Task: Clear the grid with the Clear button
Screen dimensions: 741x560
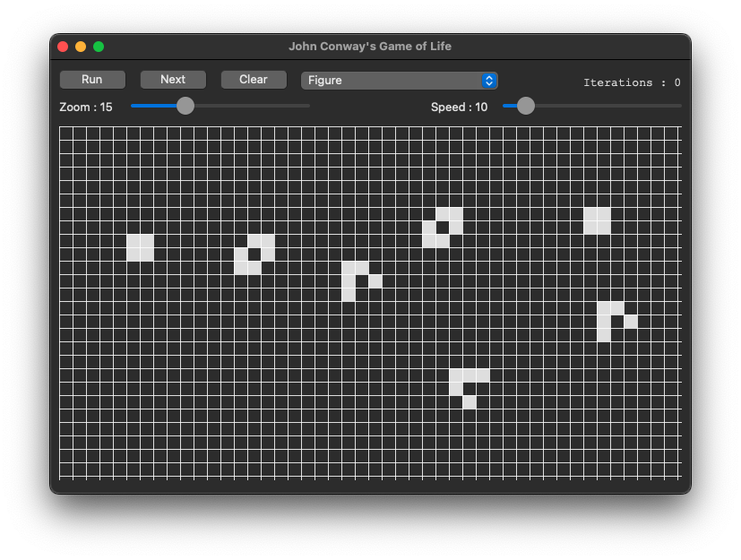Action: coord(254,80)
